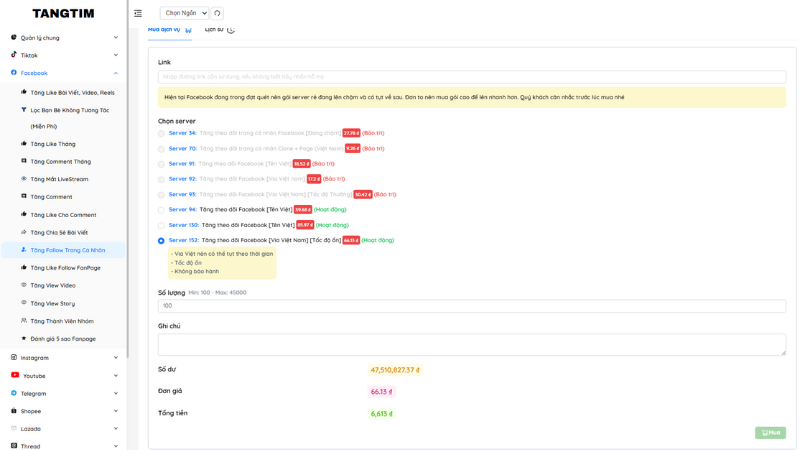Click the refresh icon beside language dropdown
The height and width of the screenshot is (450, 800).
click(x=217, y=13)
